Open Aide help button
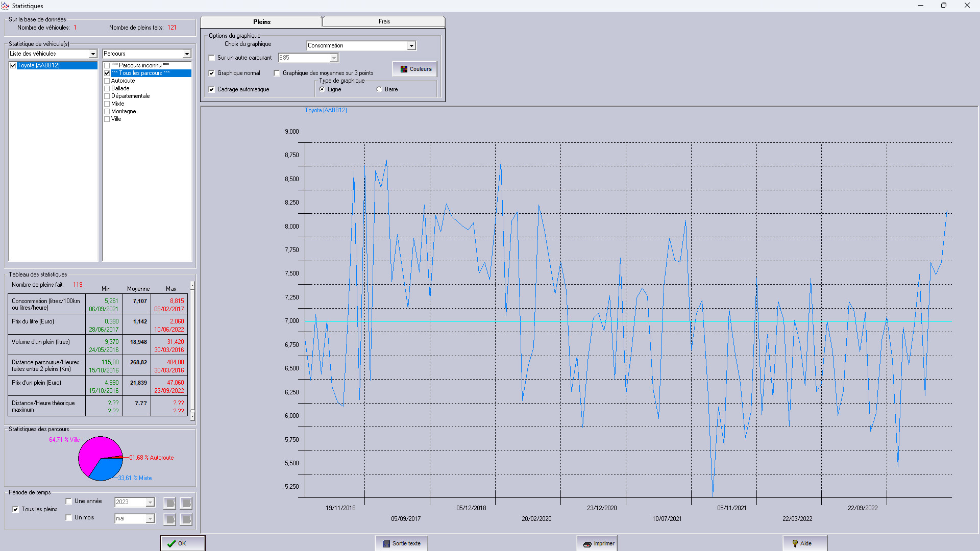The image size is (980, 551). click(804, 543)
